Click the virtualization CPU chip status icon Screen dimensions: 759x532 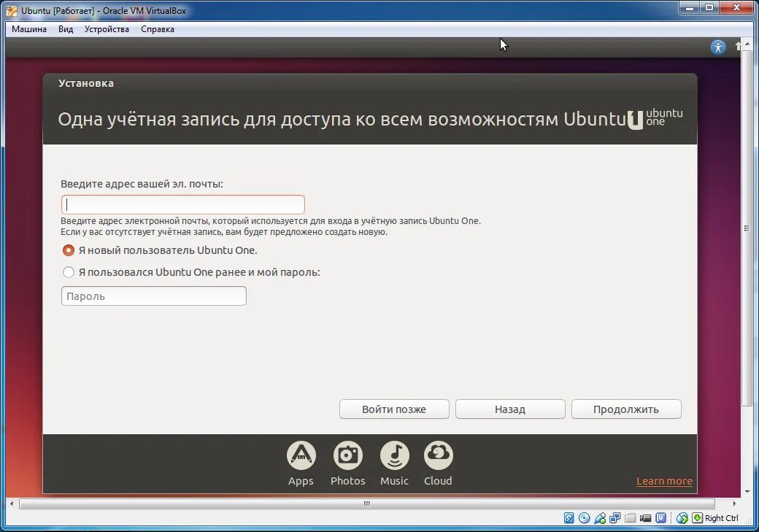tap(660, 518)
